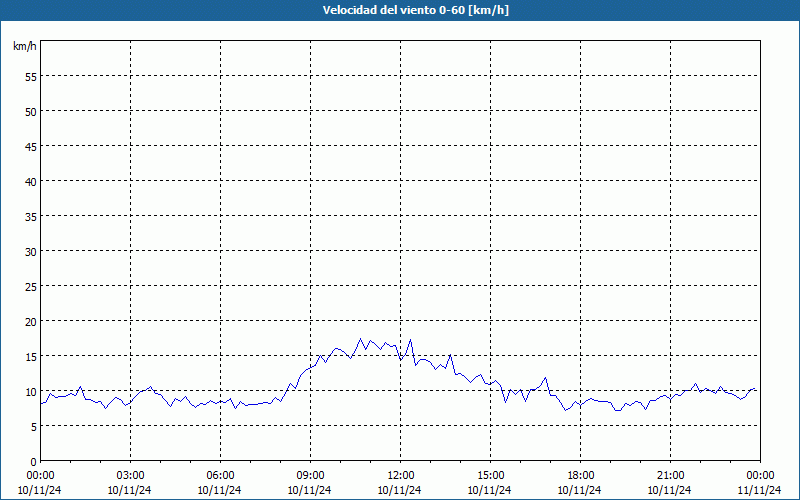The height and width of the screenshot is (500, 800).
Task: Select the 15 y-axis value label
Action: [x=30, y=356]
